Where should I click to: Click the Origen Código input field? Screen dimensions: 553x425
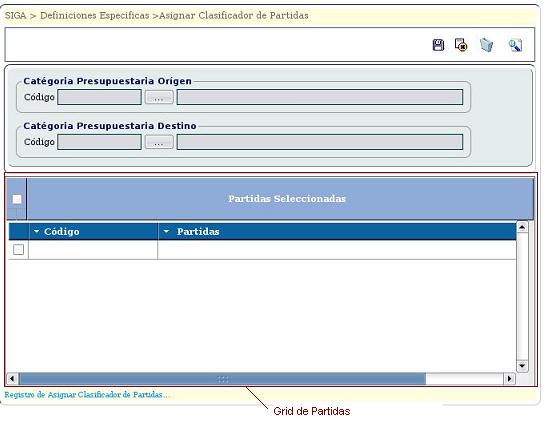tap(99, 97)
